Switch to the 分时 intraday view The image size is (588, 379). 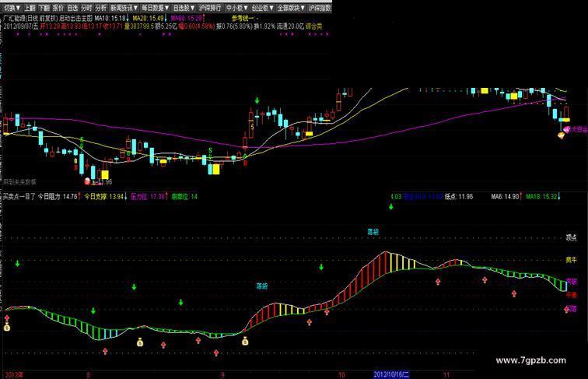click(86, 8)
